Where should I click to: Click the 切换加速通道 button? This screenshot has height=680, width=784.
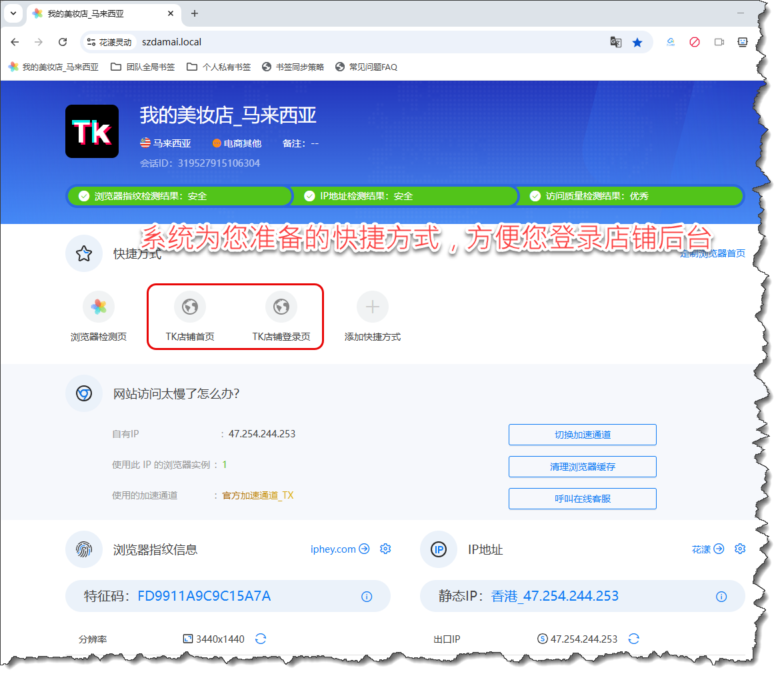583,435
